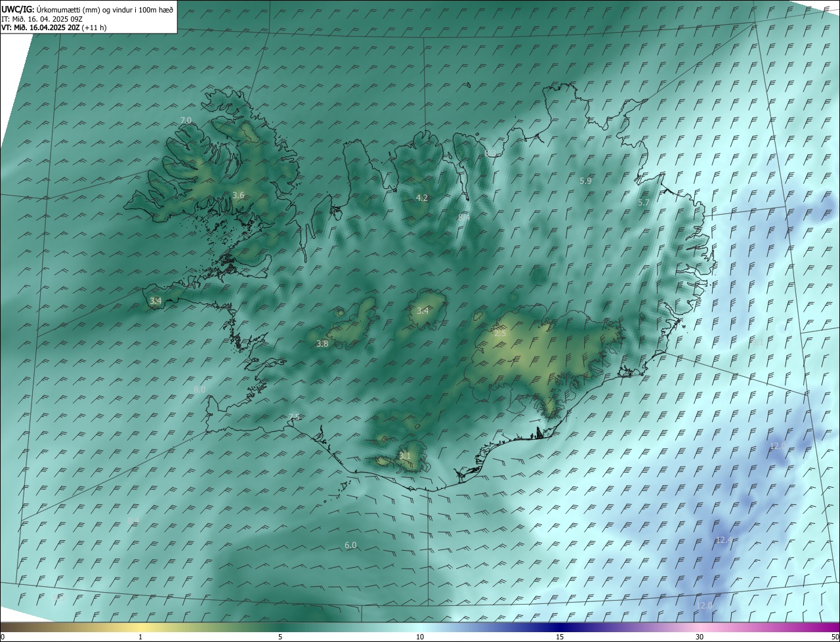
Task: Click the 0 tick label on the color scale
Action: pyautogui.click(x=3, y=637)
